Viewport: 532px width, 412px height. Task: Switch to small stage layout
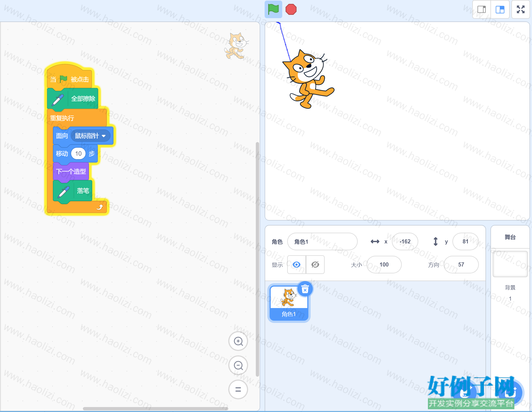pos(482,9)
